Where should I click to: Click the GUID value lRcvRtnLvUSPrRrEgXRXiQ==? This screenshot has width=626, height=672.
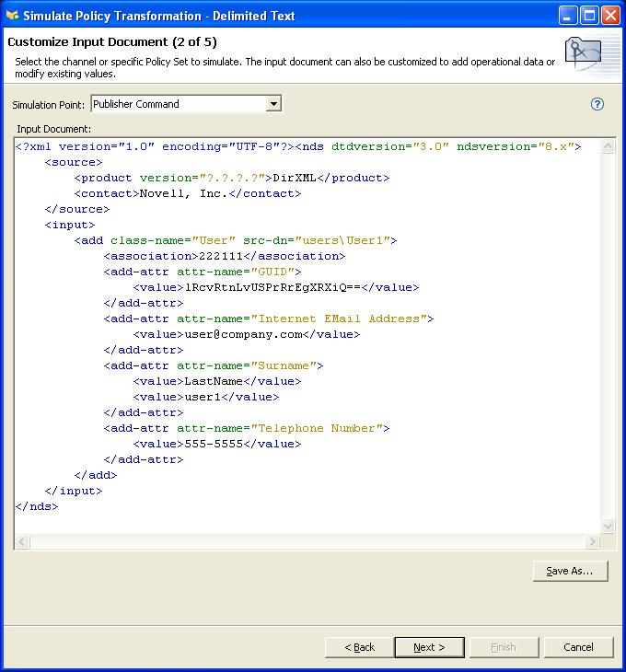click(272, 287)
